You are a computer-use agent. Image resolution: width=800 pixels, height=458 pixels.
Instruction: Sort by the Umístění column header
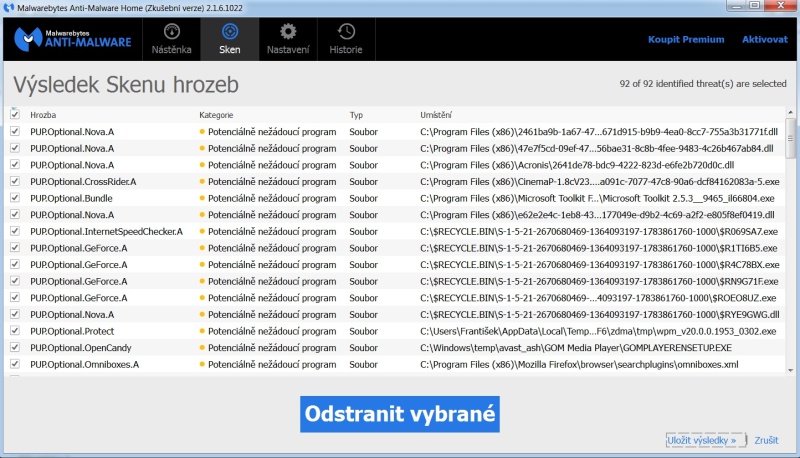click(x=436, y=115)
